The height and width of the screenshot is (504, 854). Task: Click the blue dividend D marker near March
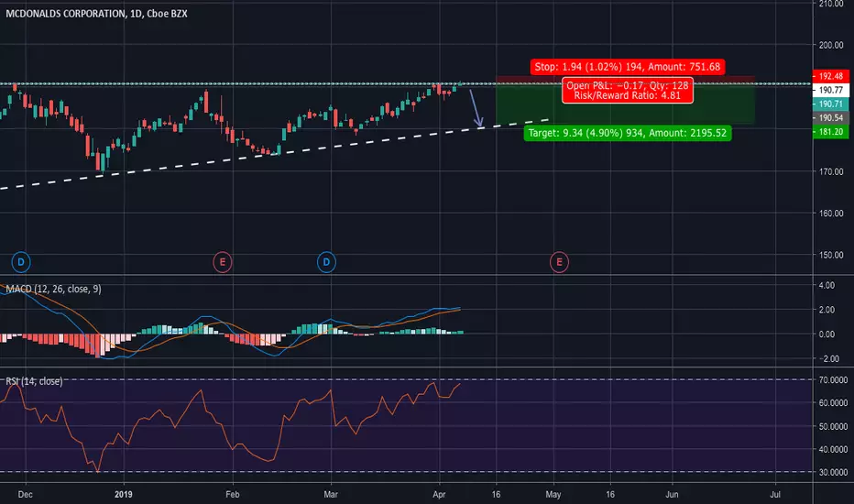(326, 262)
